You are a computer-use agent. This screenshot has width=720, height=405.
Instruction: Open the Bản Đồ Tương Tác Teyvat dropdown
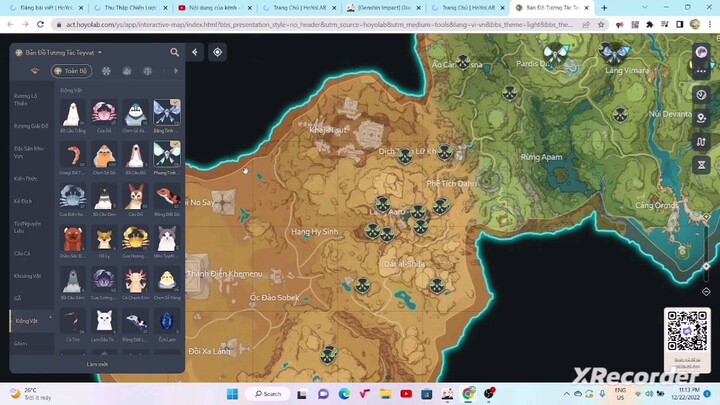(x=59, y=52)
